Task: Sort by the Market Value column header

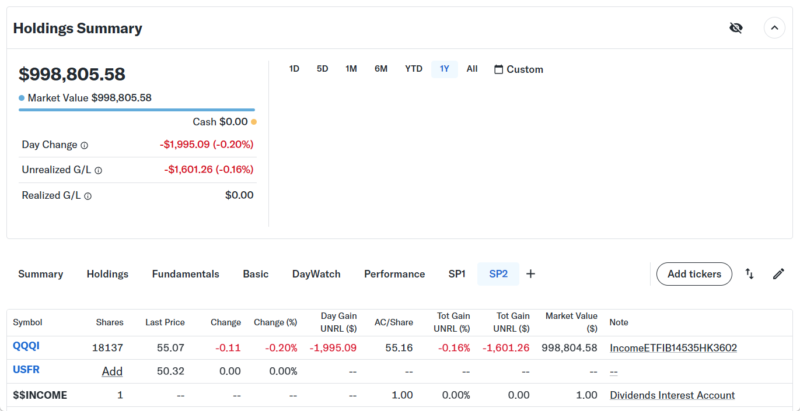Action: click(570, 322)
